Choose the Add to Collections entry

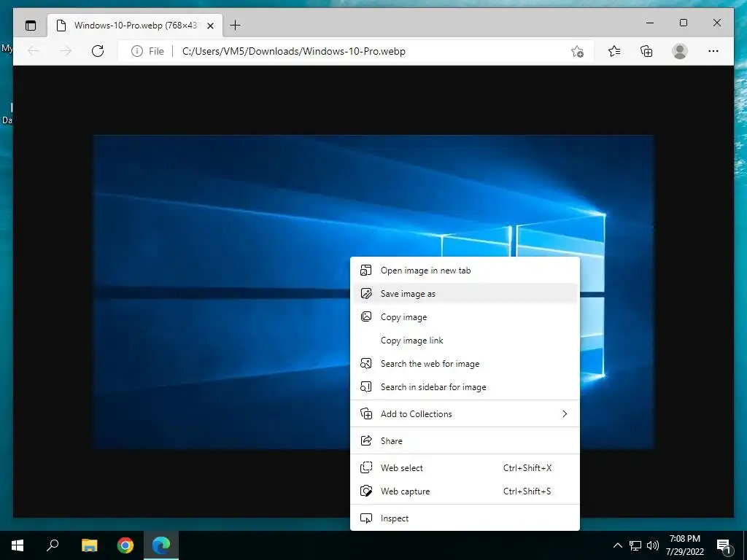click(x=465, y=414)
